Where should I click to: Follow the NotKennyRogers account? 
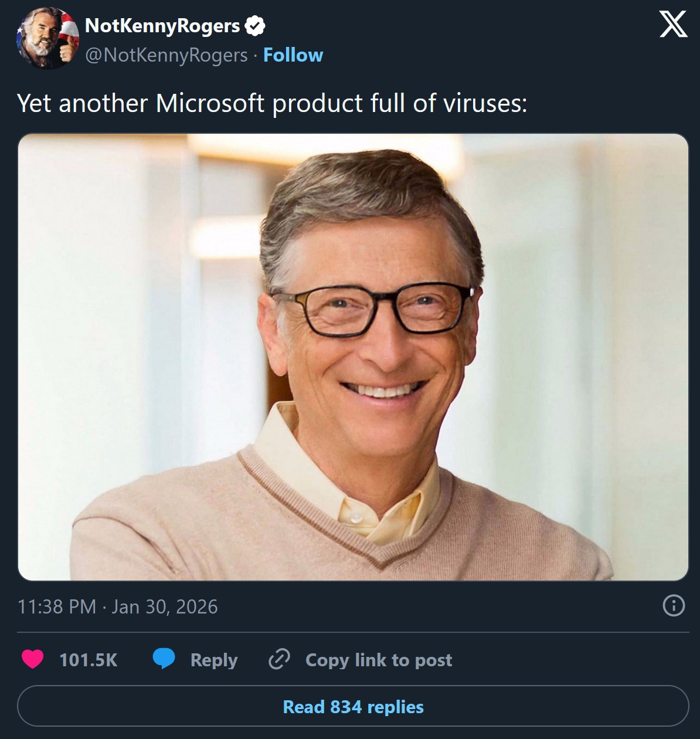point(293,55)
